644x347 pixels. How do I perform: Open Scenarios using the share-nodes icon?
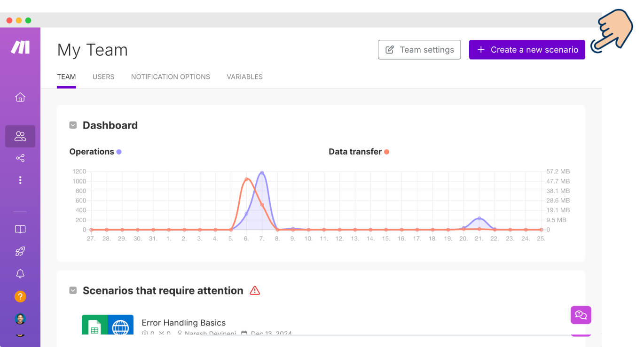pyautogui.click(x=20, y=158)
